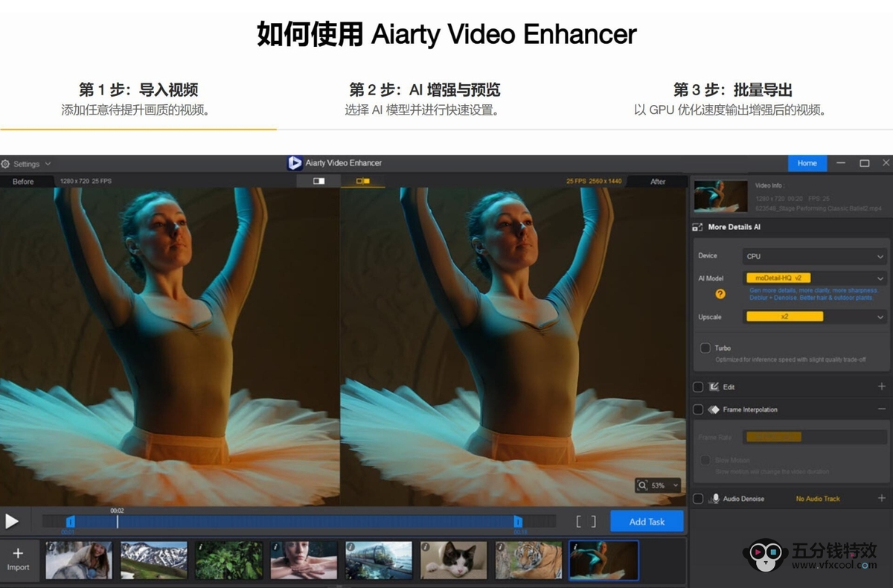This screenshot has height=588, width=893.
Task: Select the Step 2 AI enhance tab
Action: [x=424, y=100]
